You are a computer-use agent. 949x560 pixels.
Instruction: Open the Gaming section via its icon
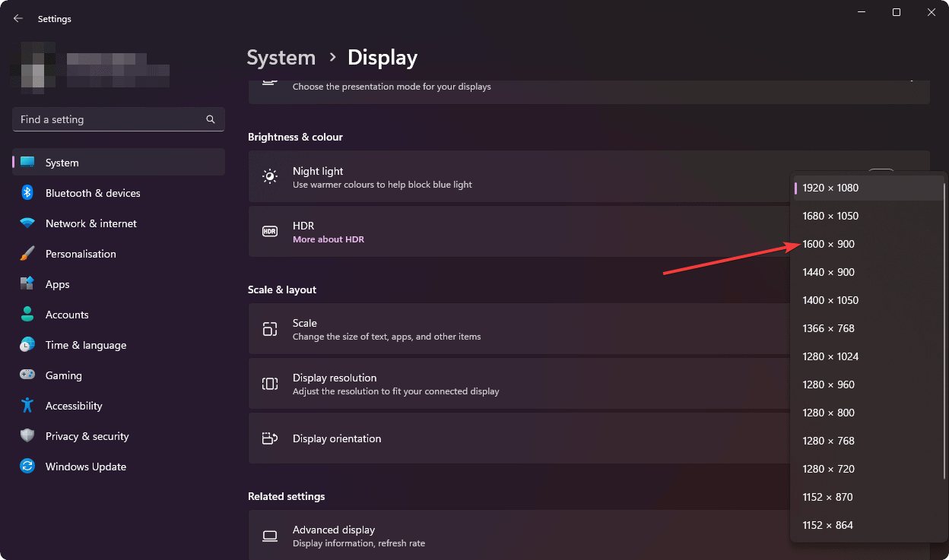click(x=27, y=375)
